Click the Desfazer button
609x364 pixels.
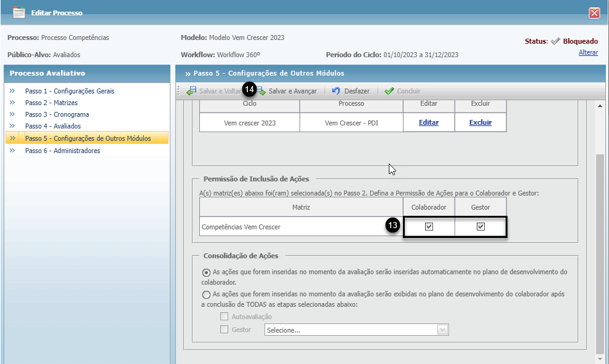[351, 91]
